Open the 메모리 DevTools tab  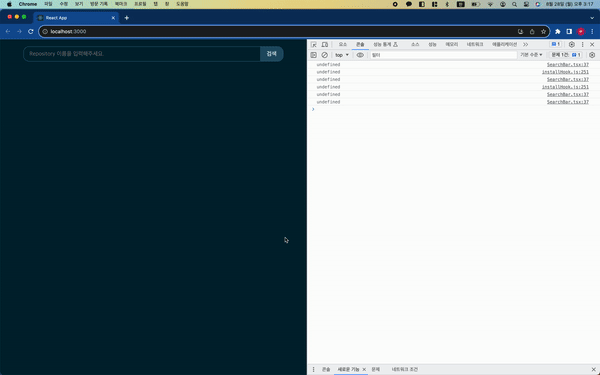[452, 44]
